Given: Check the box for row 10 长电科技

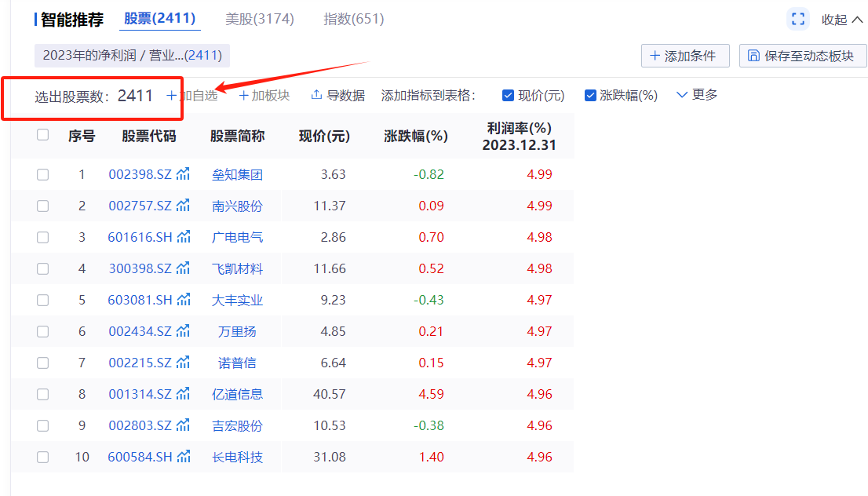Looking at the screenshot, I should 42,458.
